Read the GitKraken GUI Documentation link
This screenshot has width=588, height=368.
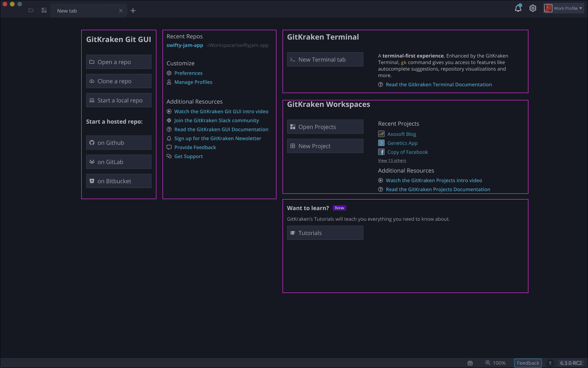(221, 129)
